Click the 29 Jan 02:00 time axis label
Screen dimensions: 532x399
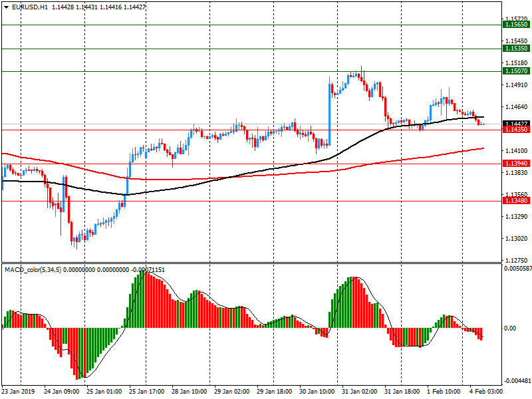(x=231, y=391)
